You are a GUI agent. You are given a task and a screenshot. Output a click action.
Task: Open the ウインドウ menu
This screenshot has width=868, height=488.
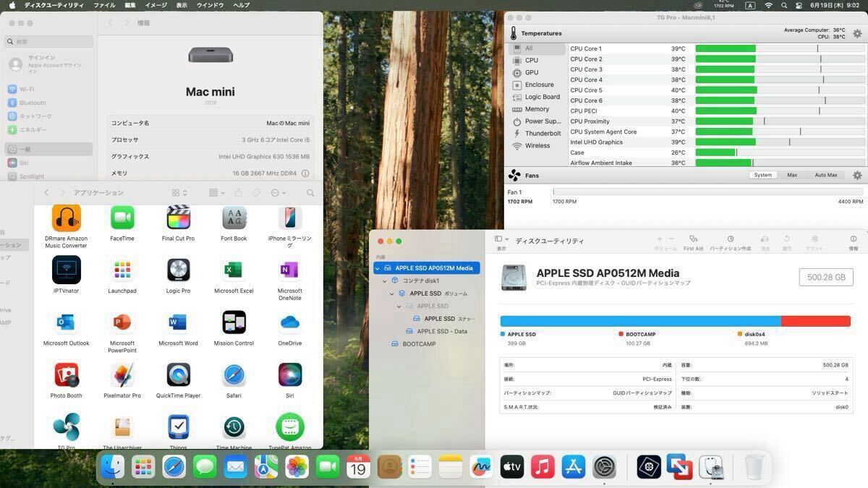click(210, 5)
